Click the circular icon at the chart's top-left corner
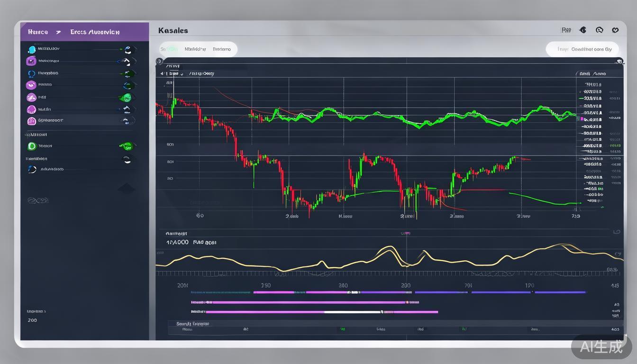The width and height of the screenshot is (637, 364). click(x=159, y=61)
